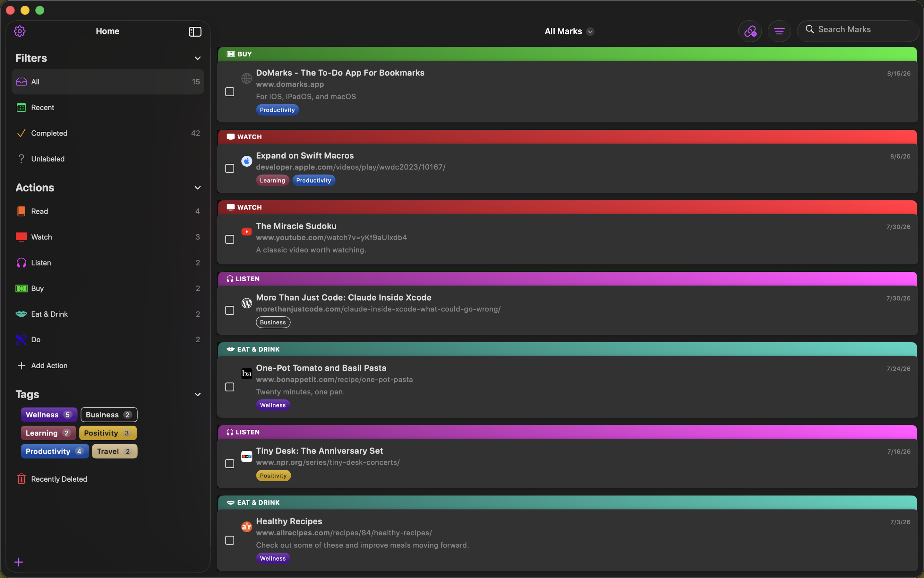The height and width of the screenshot is (578, 924).
Task: Click the Completed checkmark icon
Action: pyautogui.click(x=21, y=133)
